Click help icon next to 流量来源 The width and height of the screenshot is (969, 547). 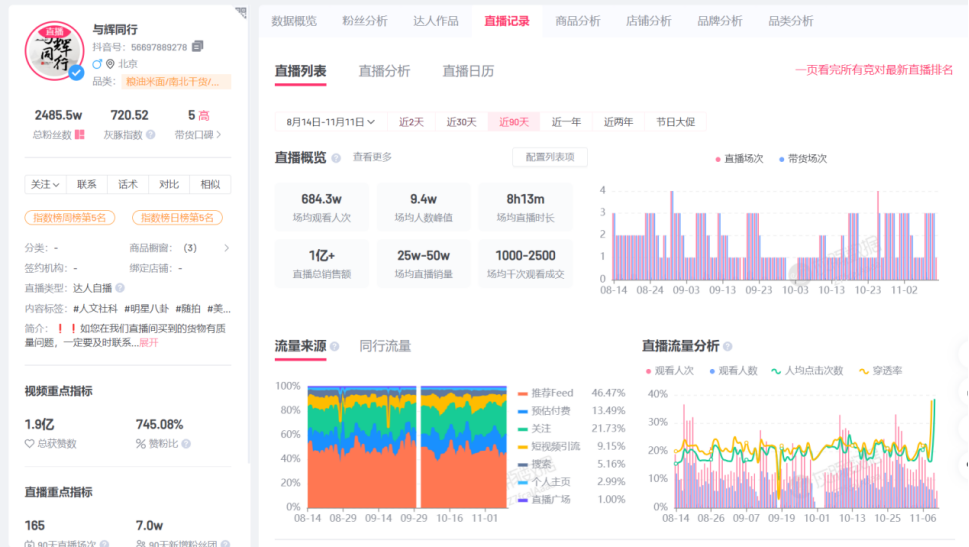pyautogui.click(x=336, y=347)
